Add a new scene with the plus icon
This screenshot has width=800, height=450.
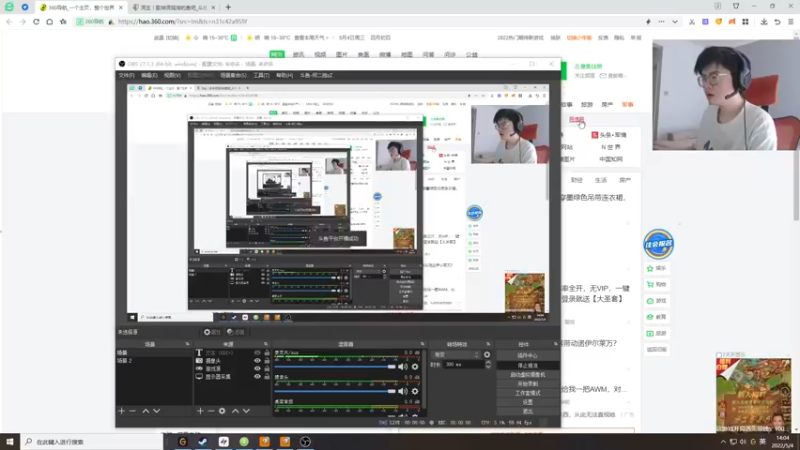[x=121, y=411]
